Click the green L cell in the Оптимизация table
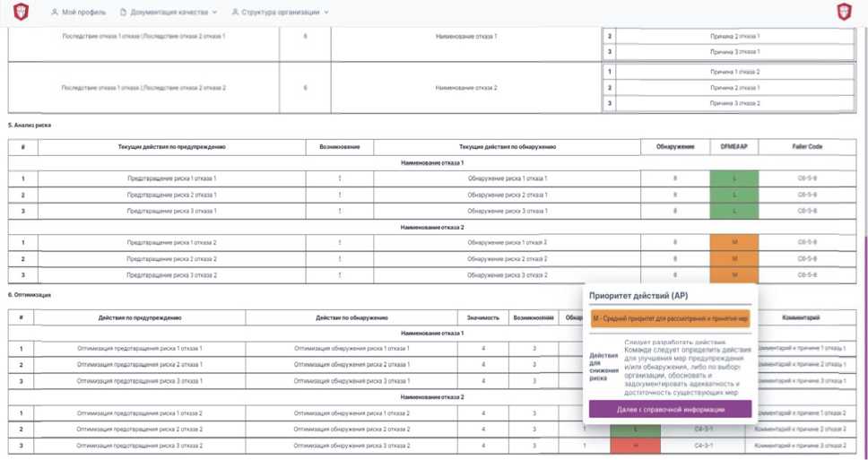Viewport: 868px width, 460px height. 634,430
